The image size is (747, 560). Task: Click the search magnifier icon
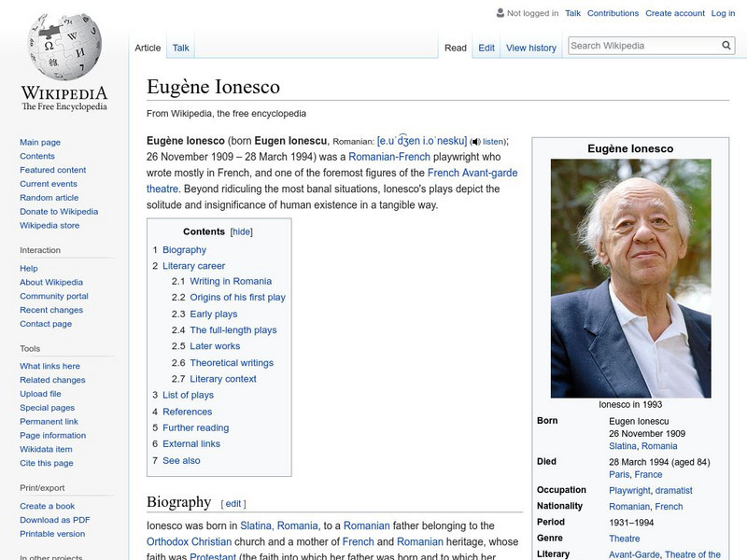(726, 45)
